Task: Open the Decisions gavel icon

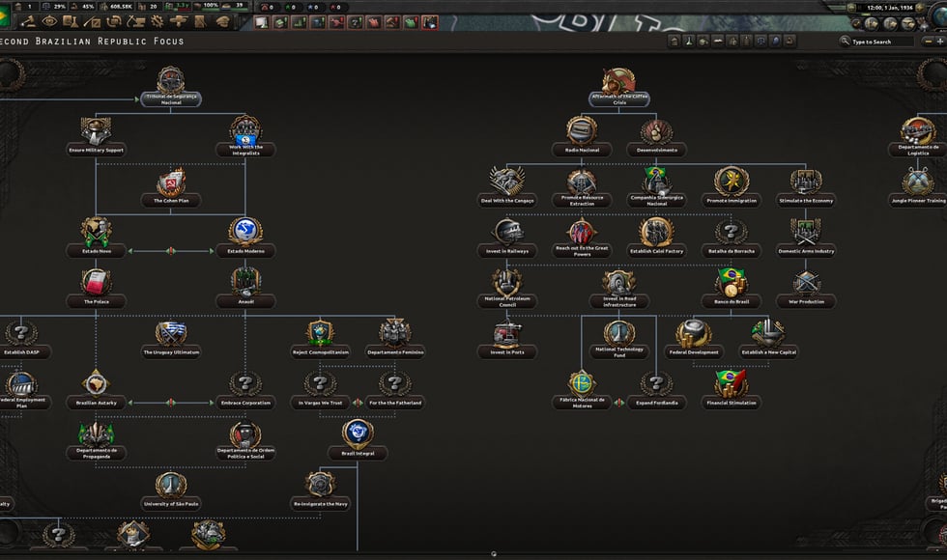Action: (28, 21)
